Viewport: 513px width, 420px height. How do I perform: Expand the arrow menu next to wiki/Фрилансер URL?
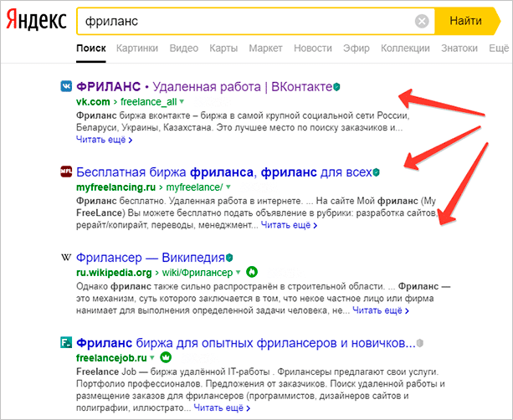coord(239,272)
